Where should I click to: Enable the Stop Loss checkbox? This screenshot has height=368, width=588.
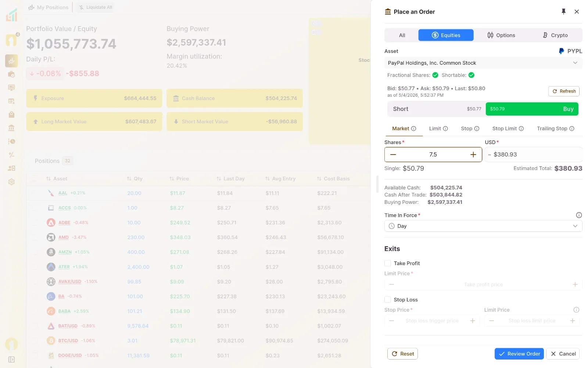[x=388, y=300]
